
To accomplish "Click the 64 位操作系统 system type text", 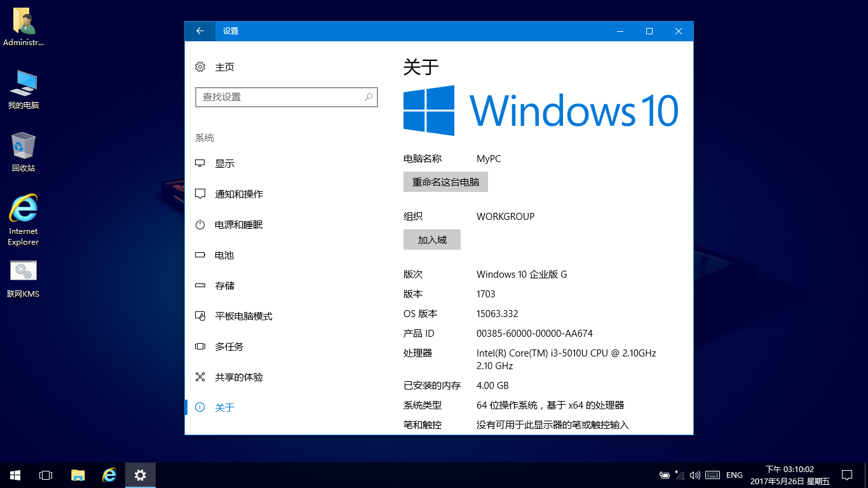I will tap(550, 405).
